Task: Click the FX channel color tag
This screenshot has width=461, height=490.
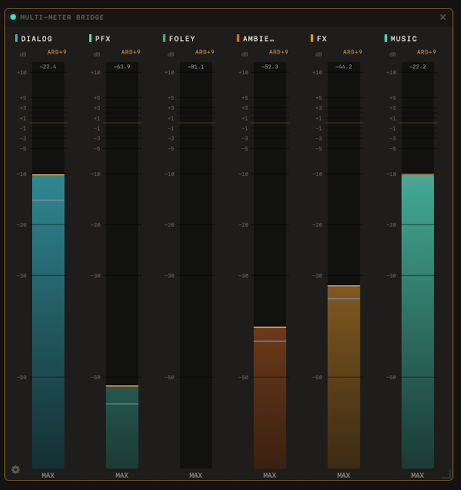Action: pyautogui.click(x=312, y=38)
